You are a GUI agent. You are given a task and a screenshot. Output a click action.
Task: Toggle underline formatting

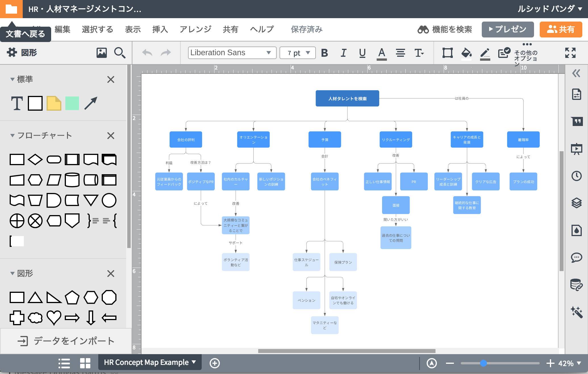362,53
